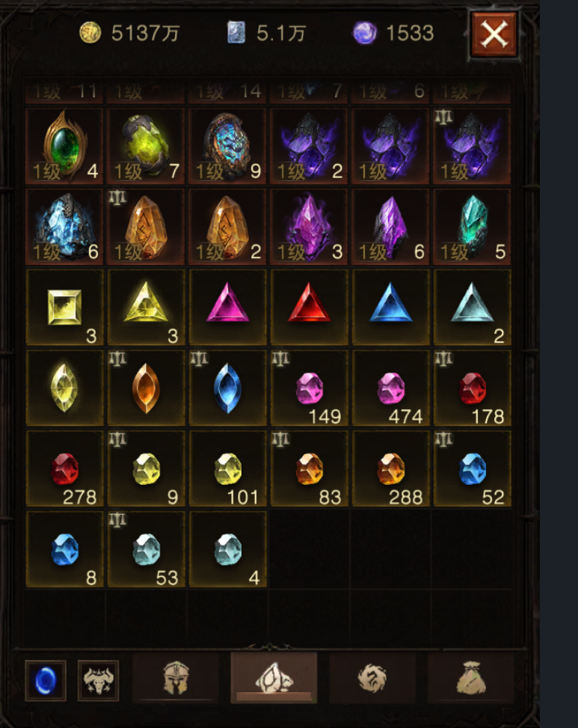This screenshot has height=728, width=578.
Task: Select the green eye legendary gem
Action: pyautogui.click(x=64, y=146)
